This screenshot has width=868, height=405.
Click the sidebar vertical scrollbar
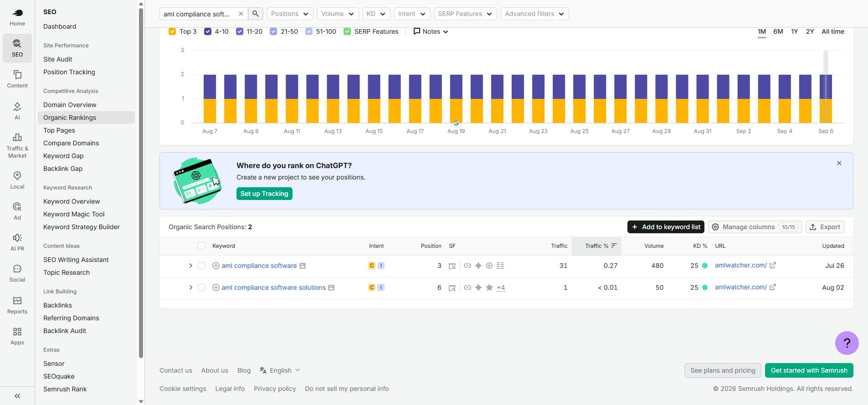pyautogui.click(x=141, y=182)
